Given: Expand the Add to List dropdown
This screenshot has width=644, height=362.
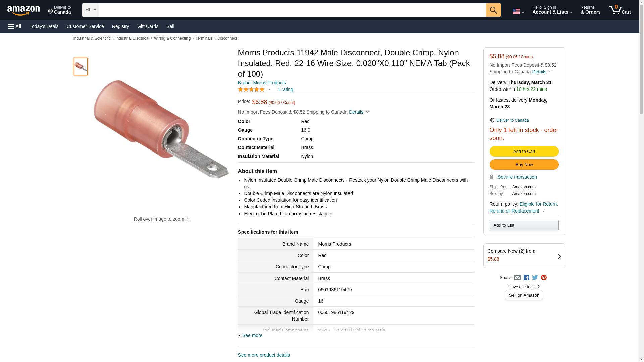Looking at the screenshot, I should click(524, 225).
